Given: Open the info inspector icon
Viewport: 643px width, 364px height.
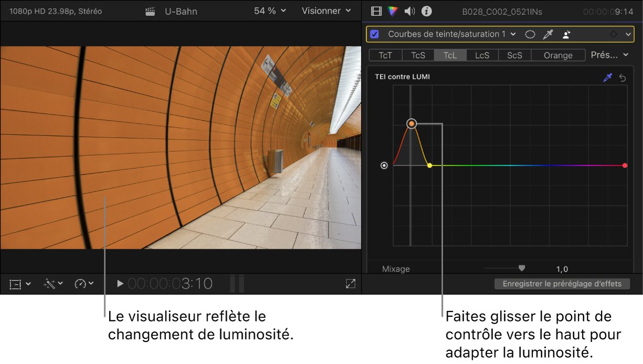Looking at the screenshot, I should click(426, 10).
